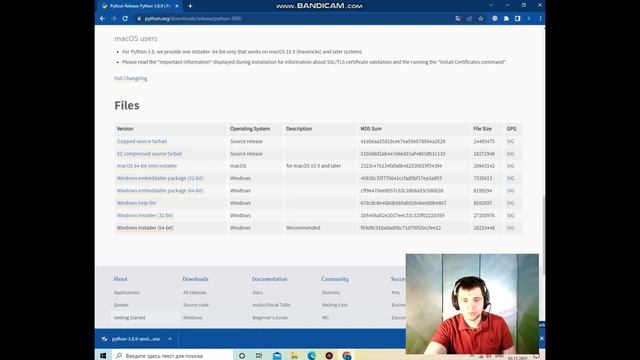Select the Python Release browser tab
Image resolution: width=640 pixels, height=360 pixels.
140,6
